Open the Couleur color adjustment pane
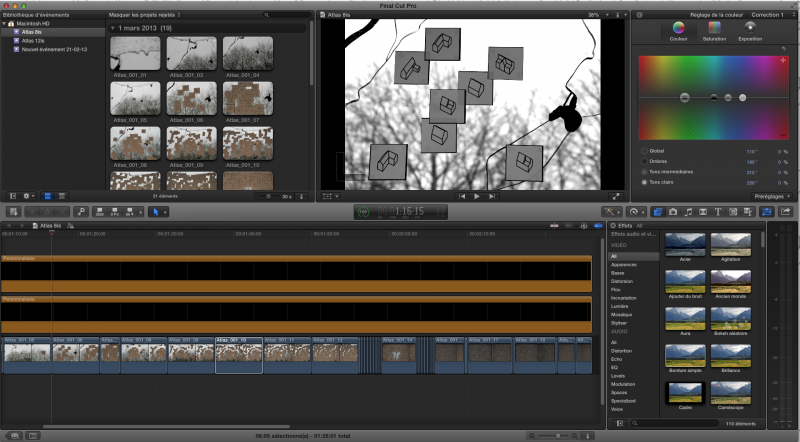 point(678,29)
